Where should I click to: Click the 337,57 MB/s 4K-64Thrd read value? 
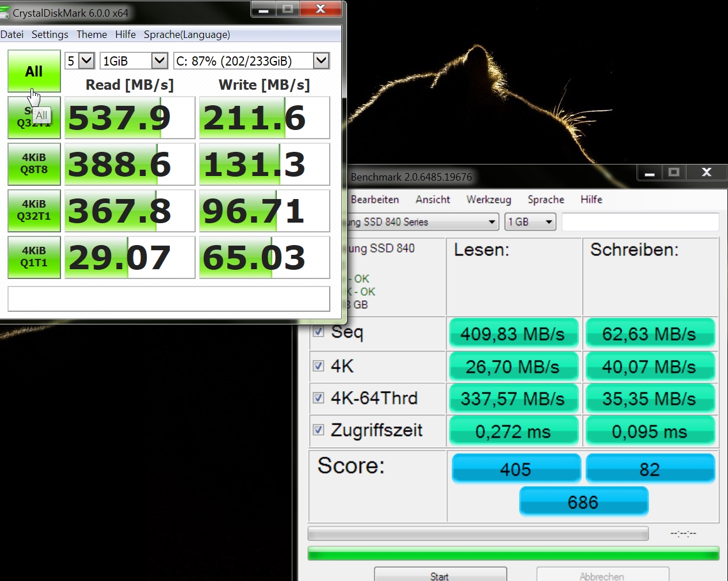[513, 399]
